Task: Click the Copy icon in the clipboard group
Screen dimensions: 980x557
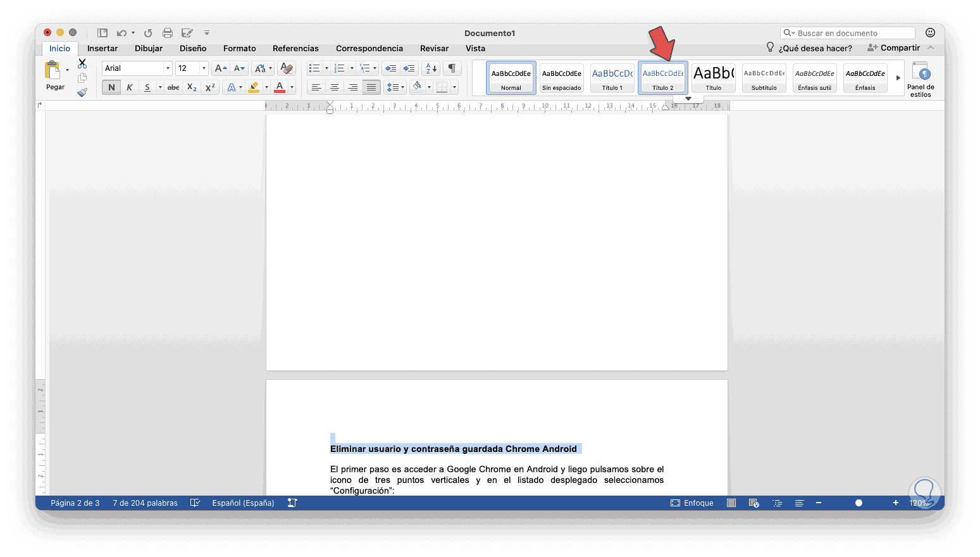Action: (82, 78)
